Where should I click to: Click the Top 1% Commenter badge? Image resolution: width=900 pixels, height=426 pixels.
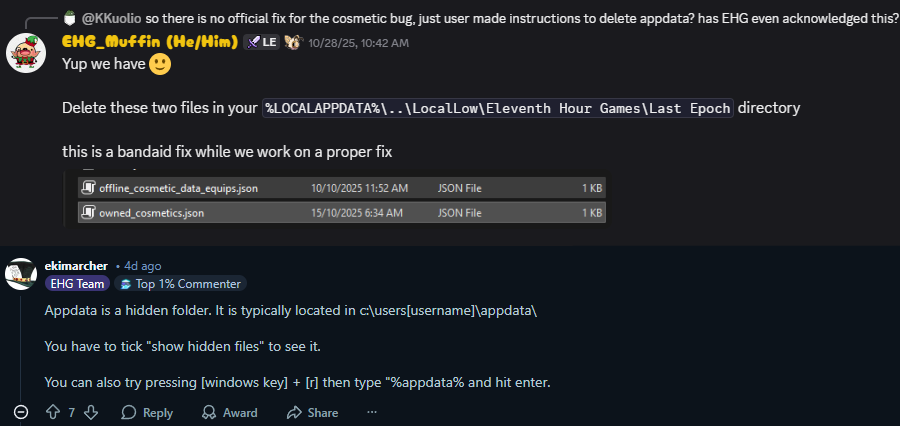tap(181, 284)
